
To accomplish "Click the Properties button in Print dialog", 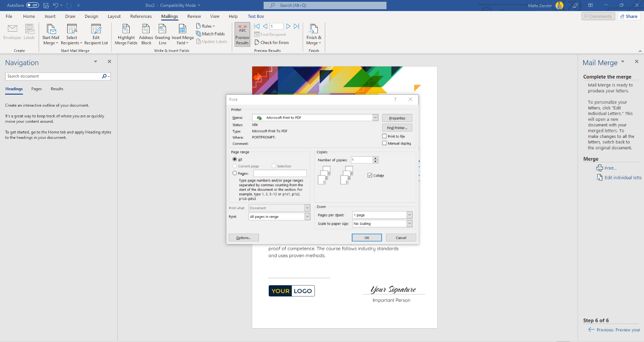I will tap(397, 118).
